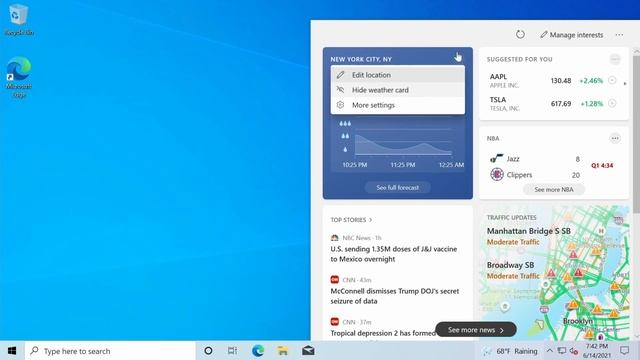Viewport: 640px width, 360px height.
Task: Open the Mail app from taskbar
Action: 308,351
